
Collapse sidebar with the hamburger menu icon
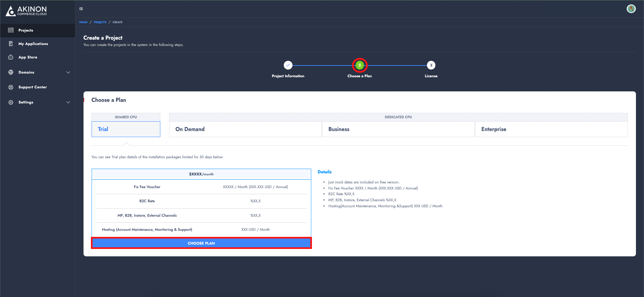(x=81, y=9)
